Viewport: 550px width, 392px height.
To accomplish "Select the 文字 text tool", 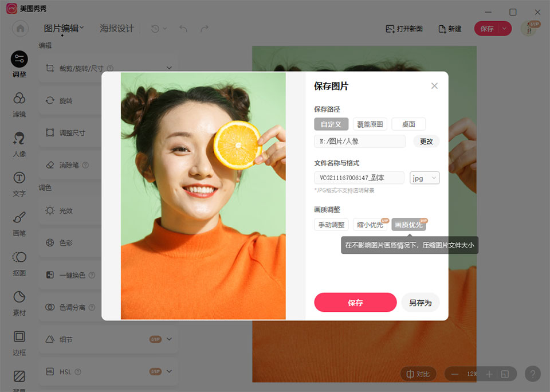I will coord(19,183).
